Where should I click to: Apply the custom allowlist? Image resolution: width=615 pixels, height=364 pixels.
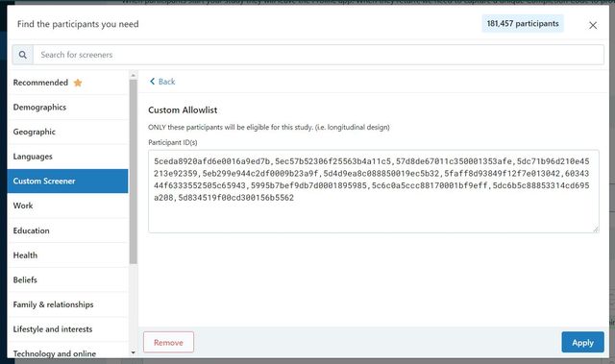(582, 343)
